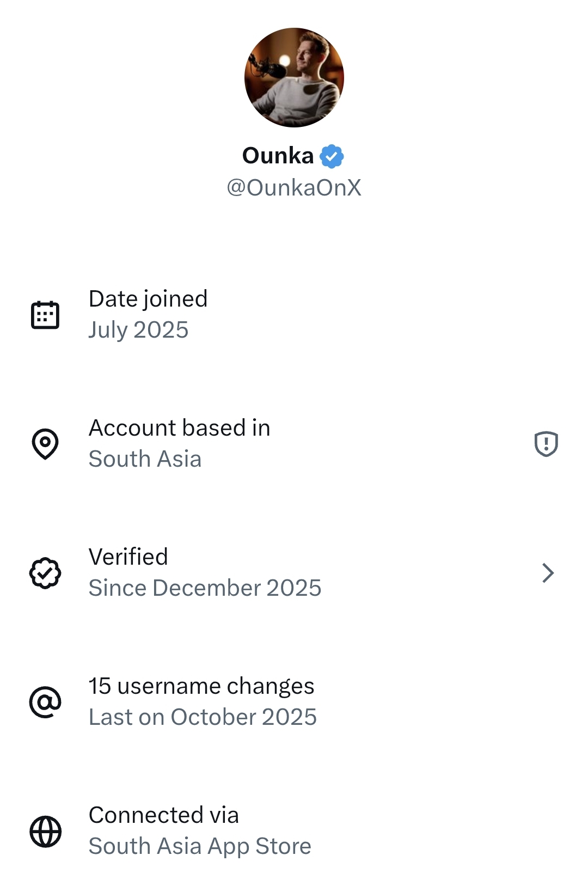The image size is (588, 892).
Task: Tap the calendar icon for Date joined
Action: tap(45, 315)
